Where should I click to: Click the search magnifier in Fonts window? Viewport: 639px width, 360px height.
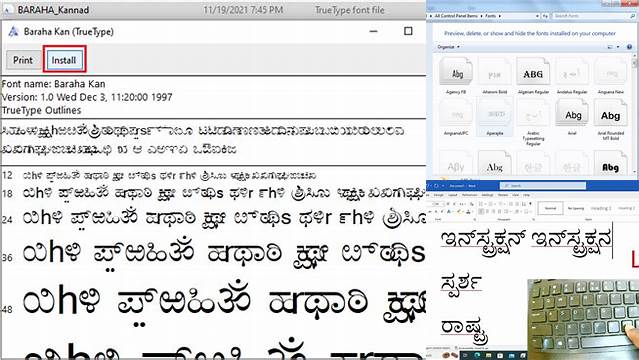click(x=632, y=16)
